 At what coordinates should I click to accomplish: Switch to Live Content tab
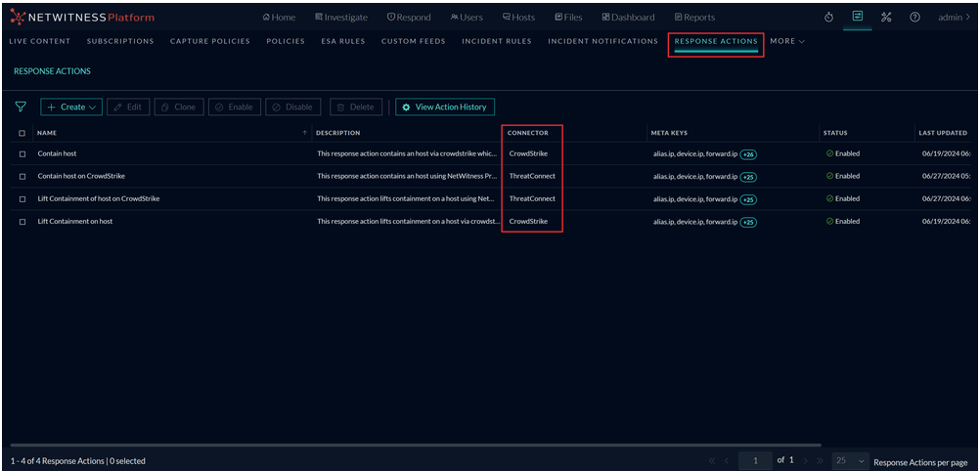[x=40, y=41]
